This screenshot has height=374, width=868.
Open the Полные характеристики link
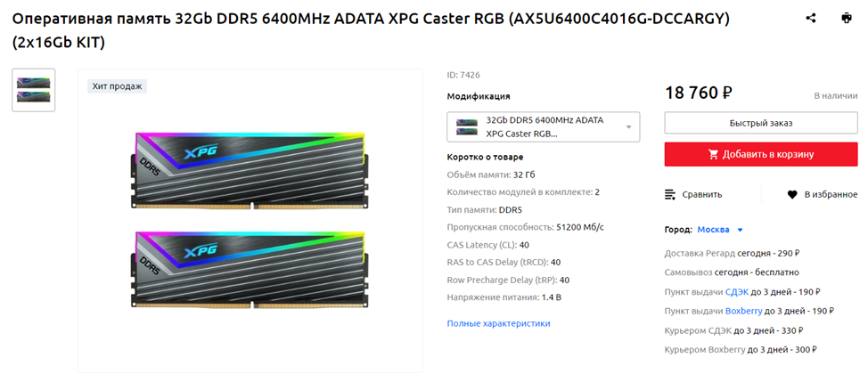[498, 323]
